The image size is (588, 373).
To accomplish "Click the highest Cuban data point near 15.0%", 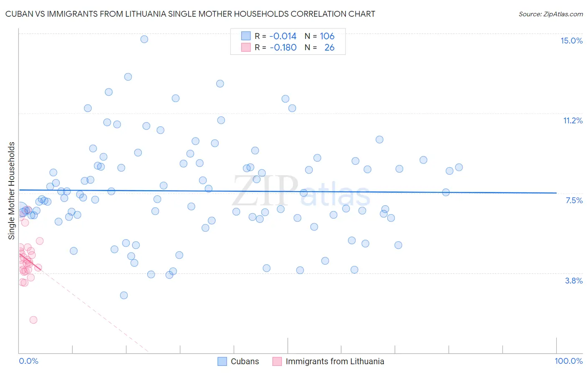I will pos(144,39).
